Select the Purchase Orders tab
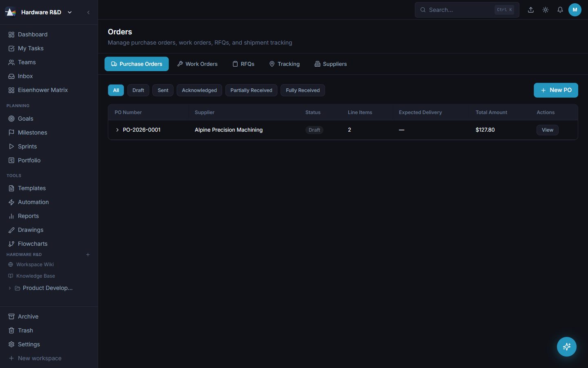Screen dimensions: 588x368 (136, 64)
